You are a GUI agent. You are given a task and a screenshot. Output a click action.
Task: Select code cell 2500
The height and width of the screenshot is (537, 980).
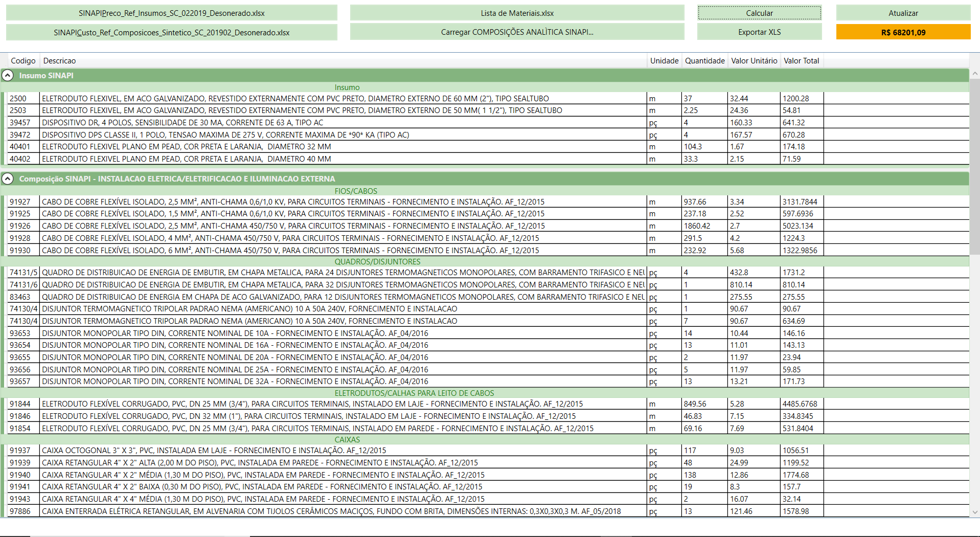click(24, 99)
